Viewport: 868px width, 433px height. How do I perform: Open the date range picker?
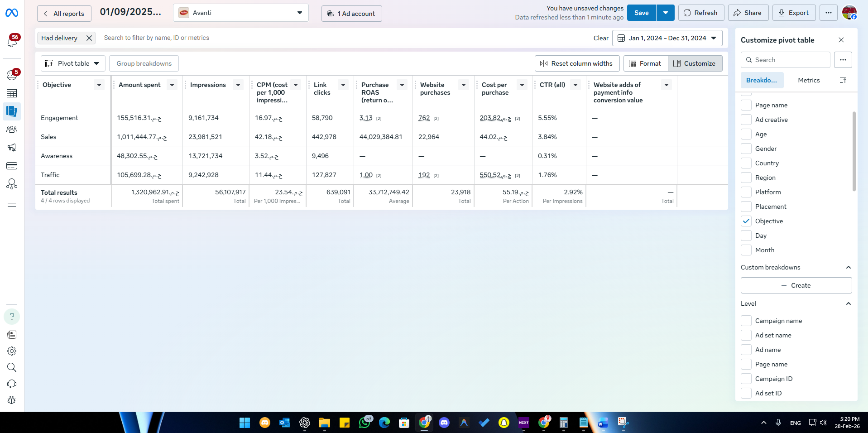667,38
